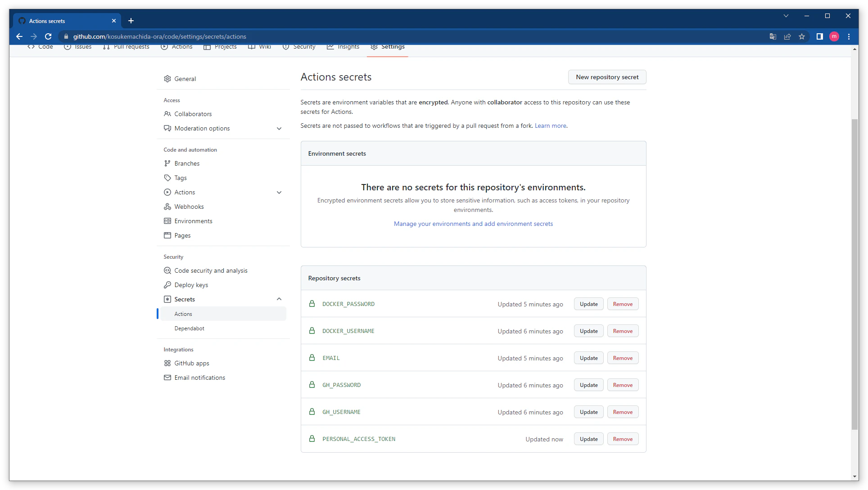Switch to the Insights repository tab
868x490 pixels.
pos(343,47)
